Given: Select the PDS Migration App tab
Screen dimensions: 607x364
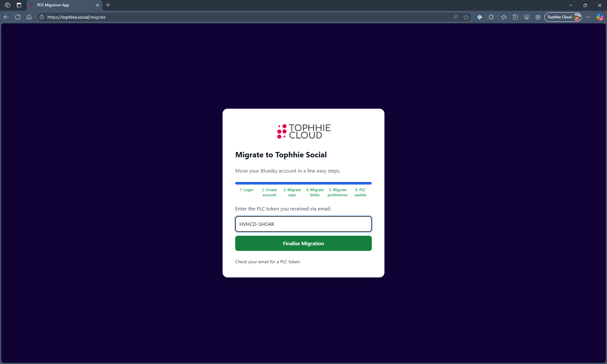Looking at the screenshot, I should (64, 5).
